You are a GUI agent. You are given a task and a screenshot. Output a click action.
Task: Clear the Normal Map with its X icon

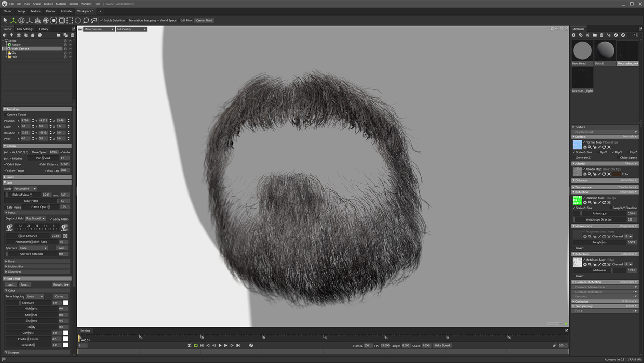609,147
